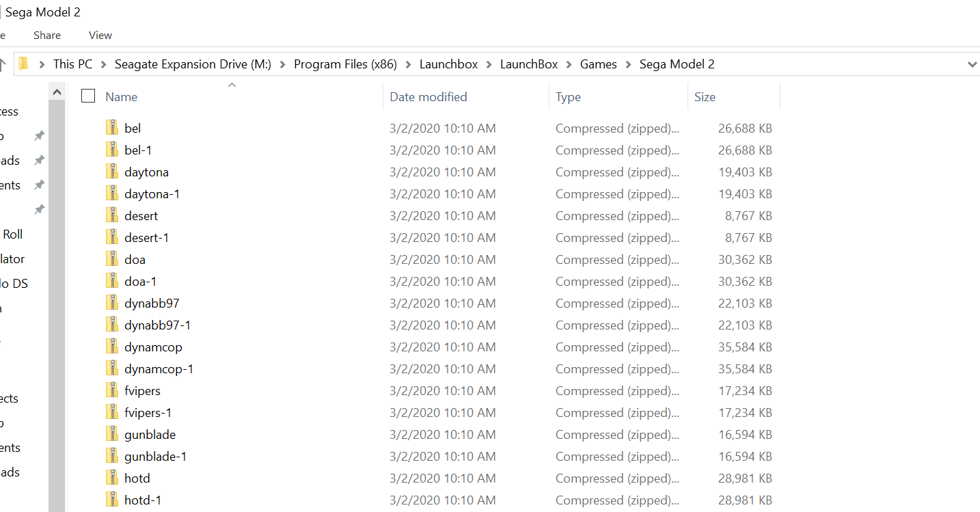Viewport: 980px width, 512px height.
Task: Click date modified cell for bel-1
Action: pos(443,150)
